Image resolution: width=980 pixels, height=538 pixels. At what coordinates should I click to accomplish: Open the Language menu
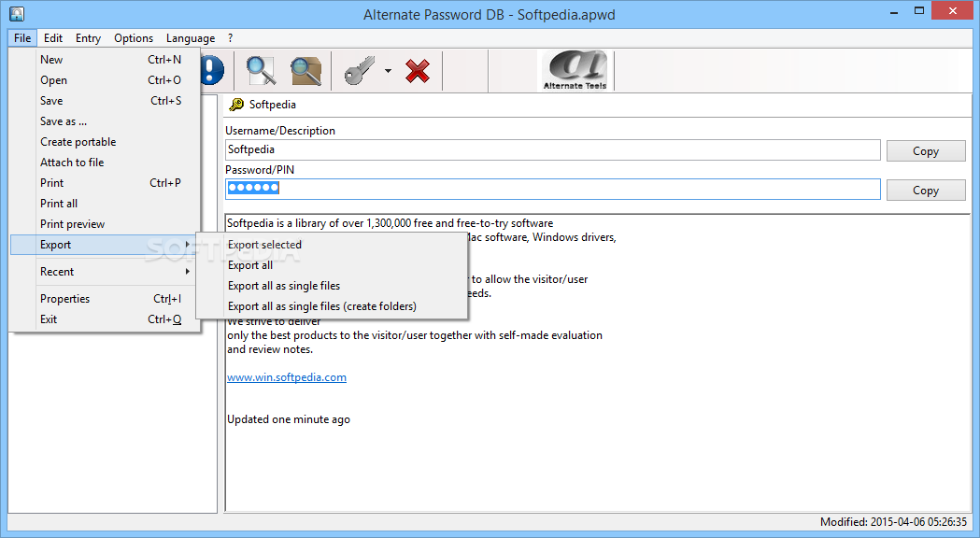coord(191,38)
